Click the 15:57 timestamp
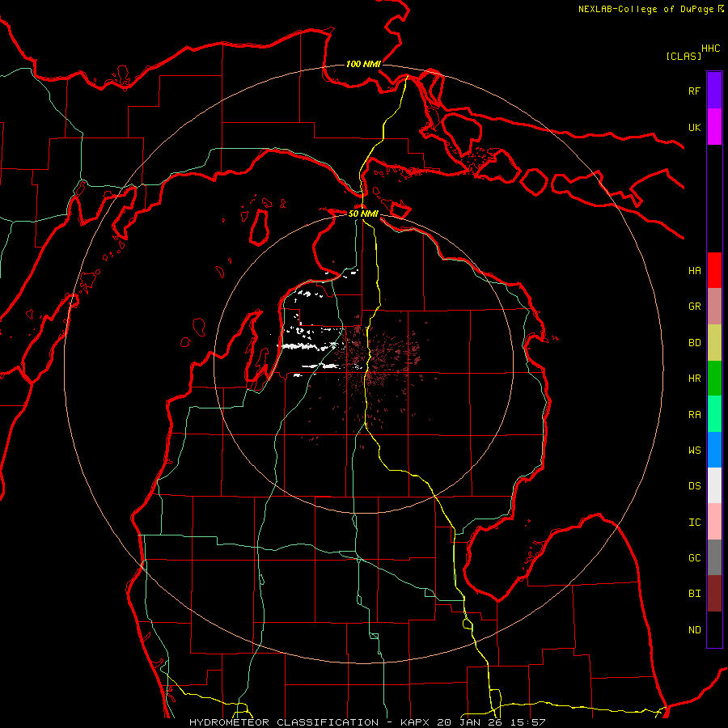The height and width of the screenshot is (728, 728). (527, 722)
